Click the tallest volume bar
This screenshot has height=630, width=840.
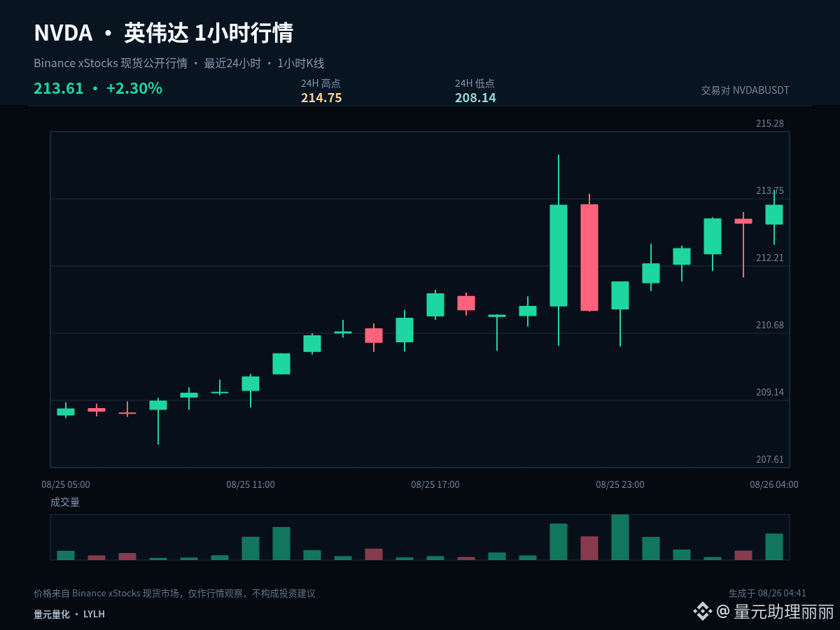pyautogui.click(x=620, y=537)
